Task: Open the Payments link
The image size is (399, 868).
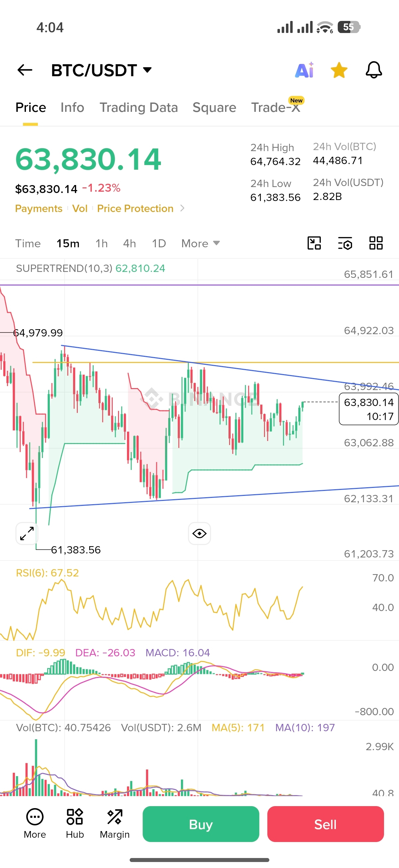Action: [x=39, y=209]
